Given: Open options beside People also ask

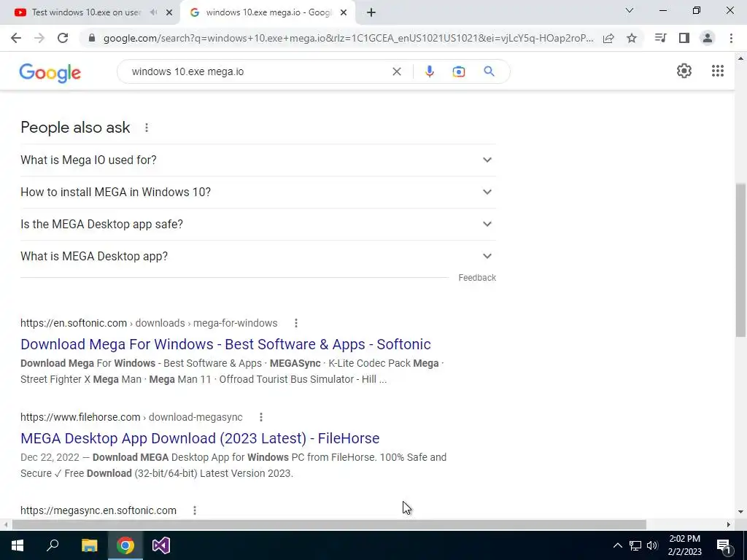Looking at the screenshot, I should point(147,128).
